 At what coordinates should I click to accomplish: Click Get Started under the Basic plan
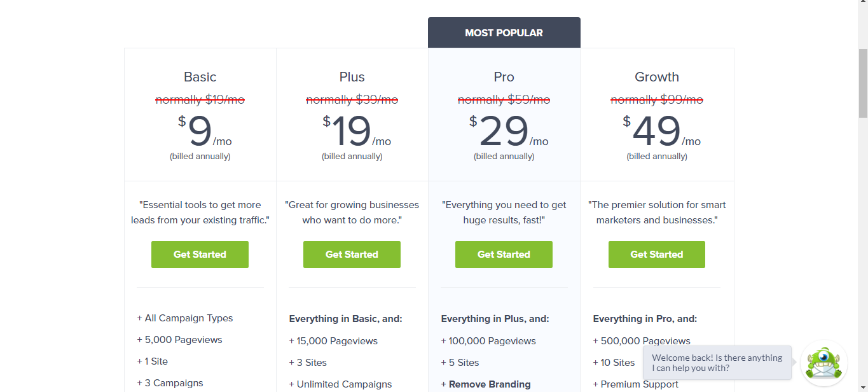coord(200,255)
